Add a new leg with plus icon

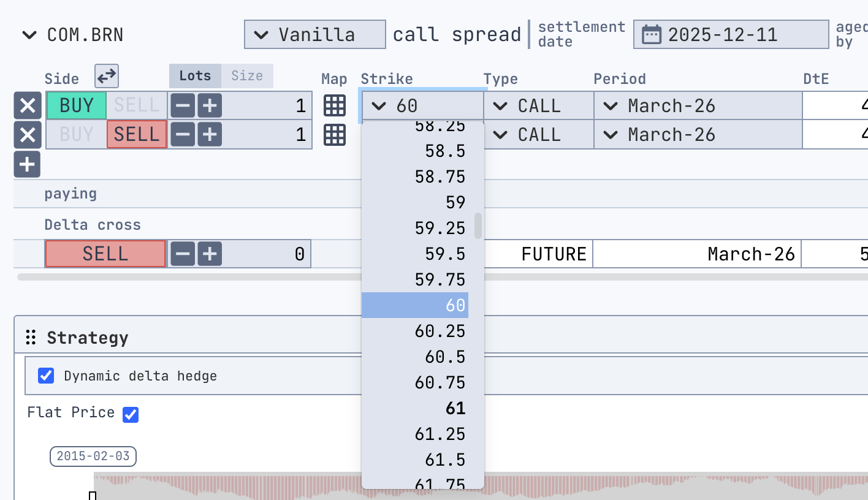[28, 164]
